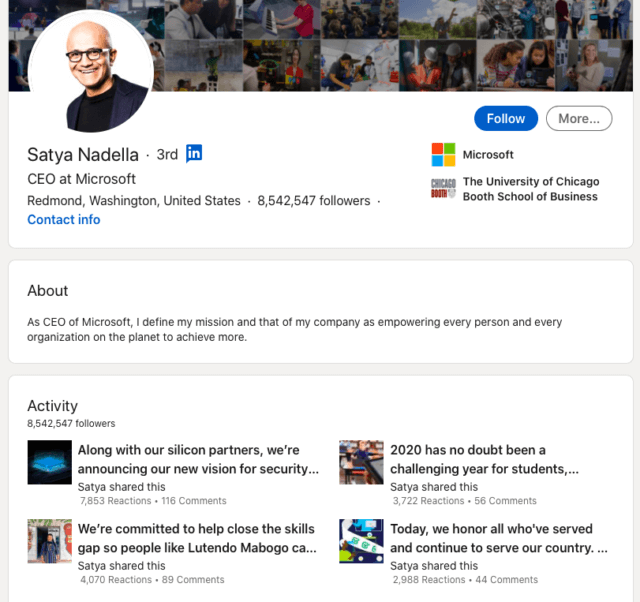Viewport: 640px width, 602px height.
Task: Open the 2020 students post thumbnail
Action: (361, 462)
